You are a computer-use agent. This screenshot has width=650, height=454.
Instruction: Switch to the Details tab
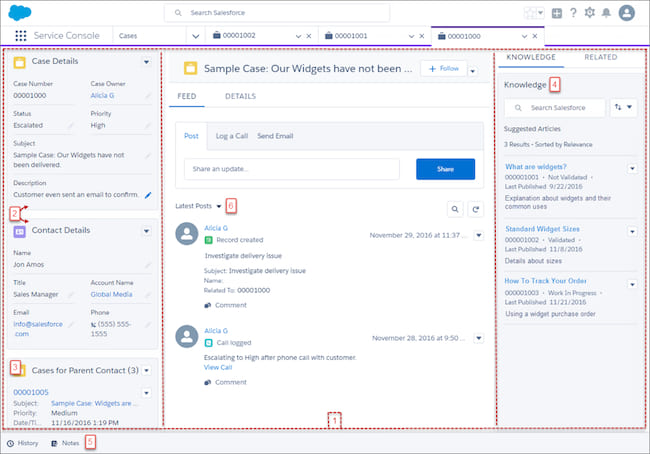239,96
